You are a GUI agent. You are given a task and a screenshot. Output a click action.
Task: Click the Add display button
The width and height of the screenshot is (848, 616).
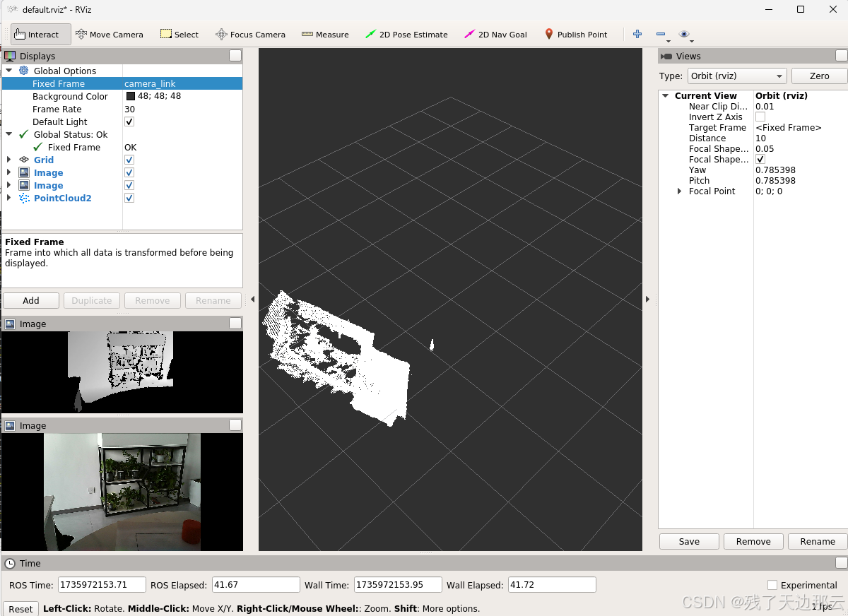click(31, 300)
